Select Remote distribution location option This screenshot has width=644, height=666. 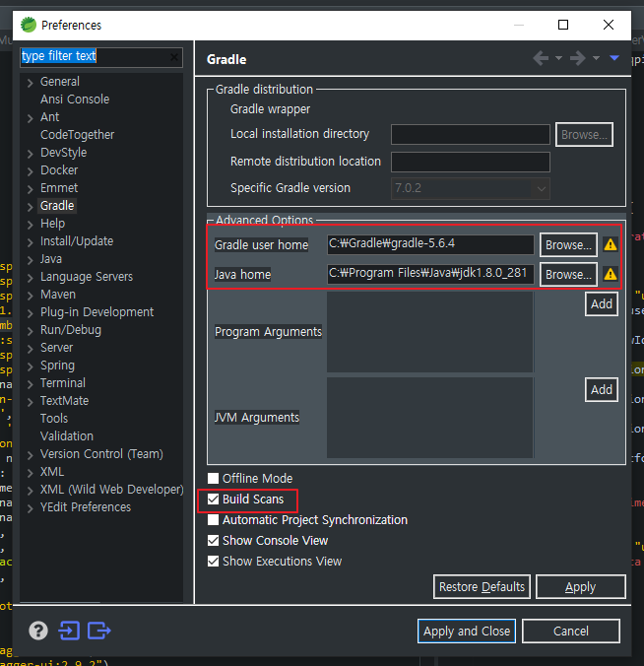pos(305,162)
